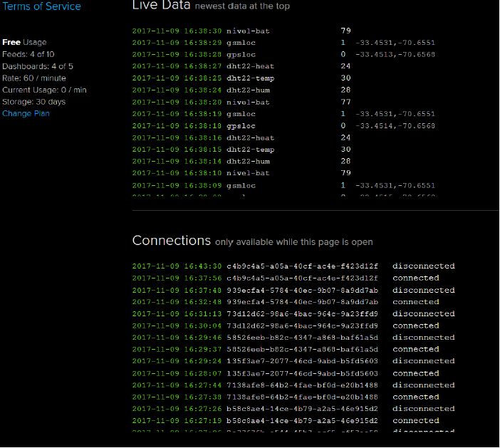Click nivel-bat value 77 row at 16:38:20
The height and width of the screenshot is (448, 500).
pos(345,102)
